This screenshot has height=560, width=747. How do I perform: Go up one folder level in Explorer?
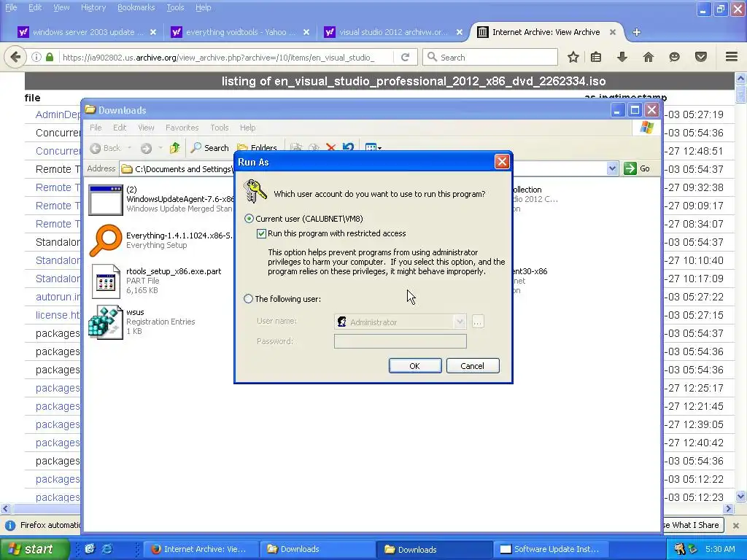tap(174, 148)
